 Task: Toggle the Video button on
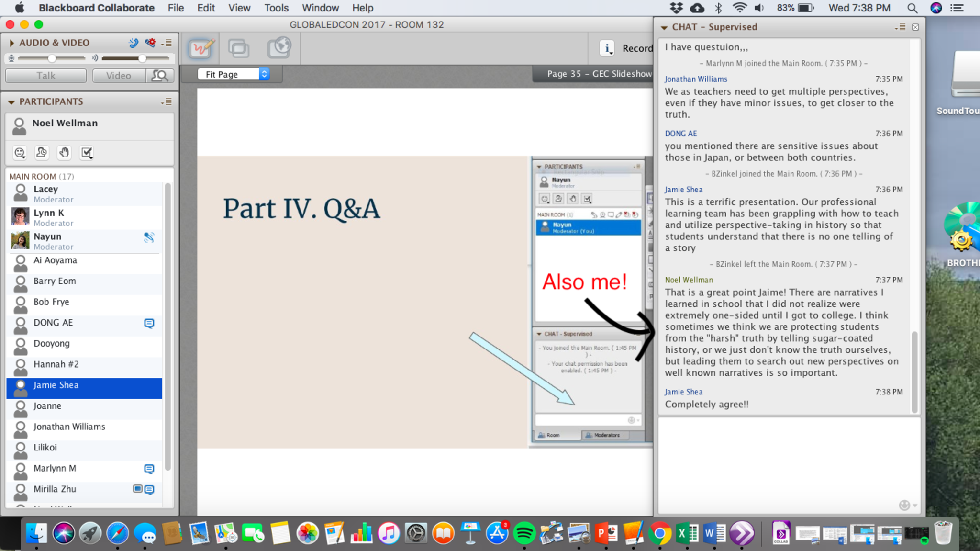coord(119,76)
